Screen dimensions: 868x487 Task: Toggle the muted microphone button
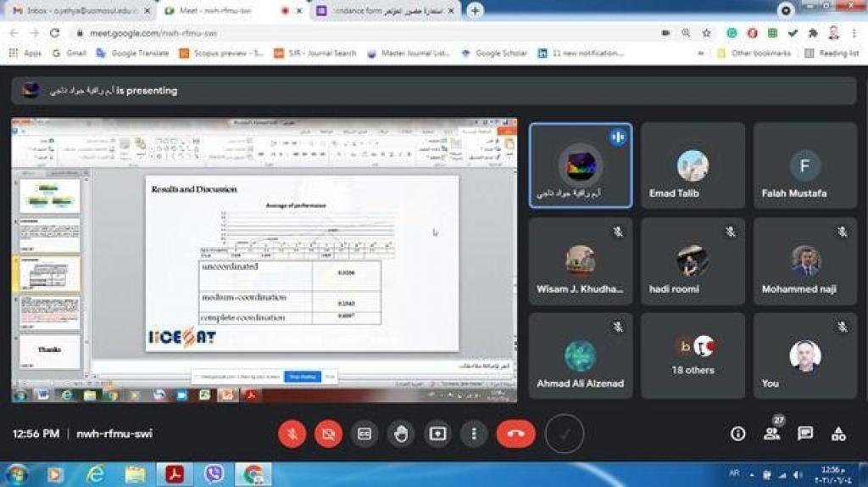click(292, 434)
